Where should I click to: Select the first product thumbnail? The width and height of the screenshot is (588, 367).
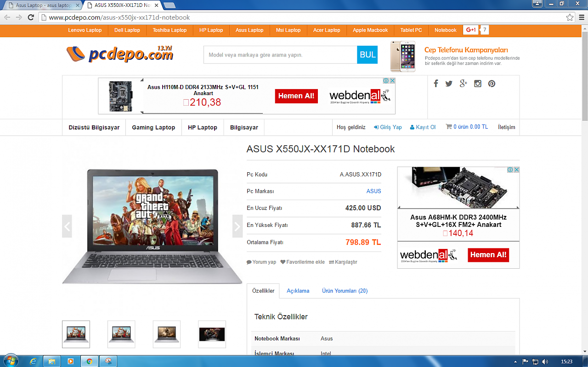pos(76,334)
